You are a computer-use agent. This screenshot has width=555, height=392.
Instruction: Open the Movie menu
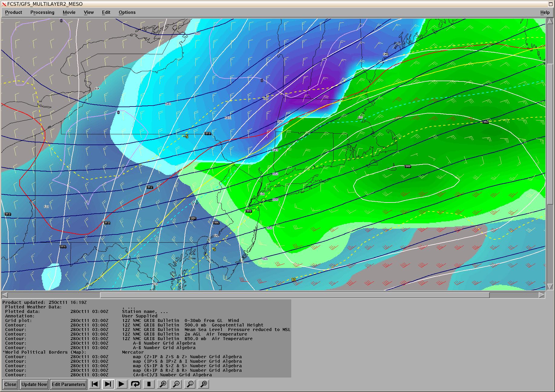pyautogui.click(x=69, y=12)
